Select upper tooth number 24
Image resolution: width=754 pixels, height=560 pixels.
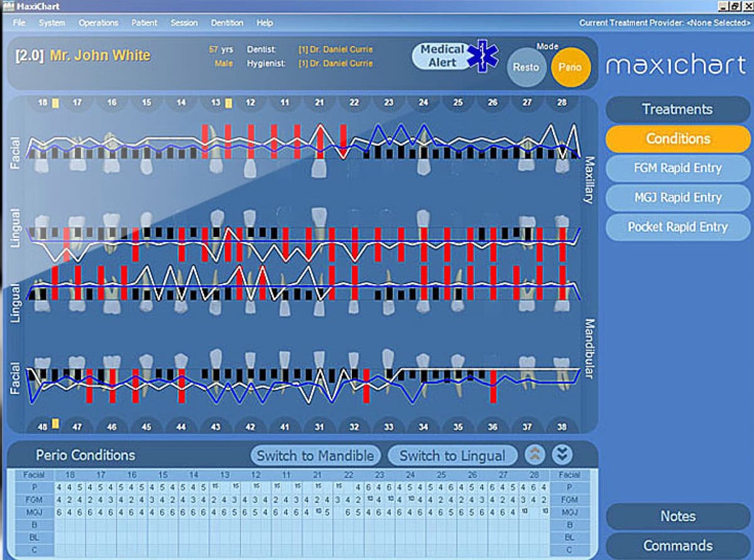coord(423,102)
